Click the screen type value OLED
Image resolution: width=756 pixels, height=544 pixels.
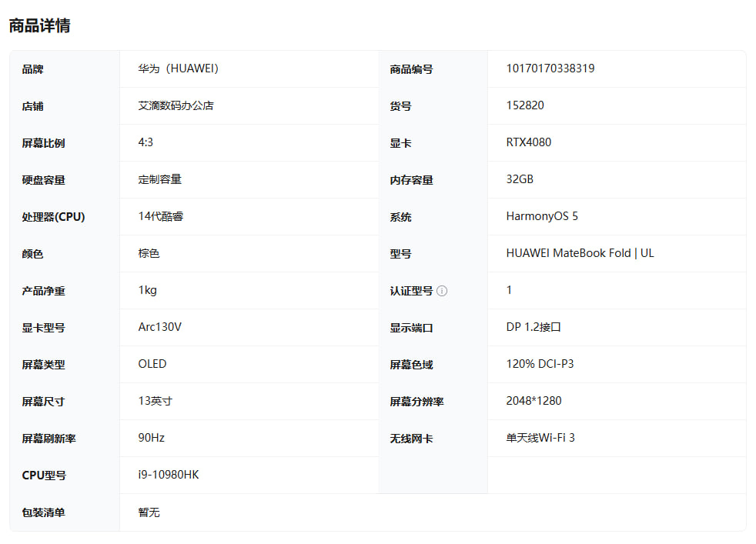152,364
